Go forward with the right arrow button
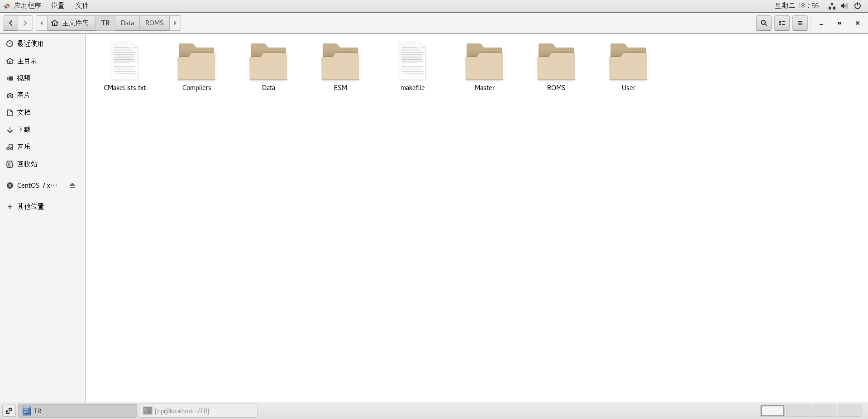The image size is (868, 419). (x=25, y=23)
